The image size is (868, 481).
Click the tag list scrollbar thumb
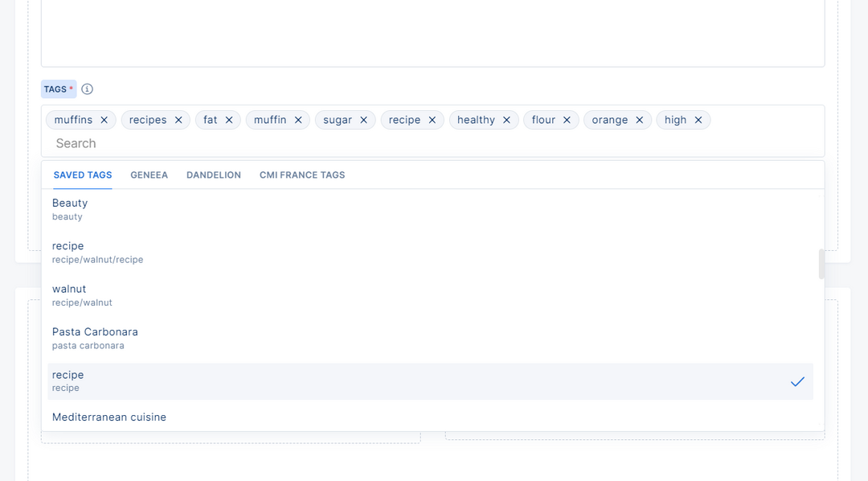pyautogui.click(x=821, y=265)
